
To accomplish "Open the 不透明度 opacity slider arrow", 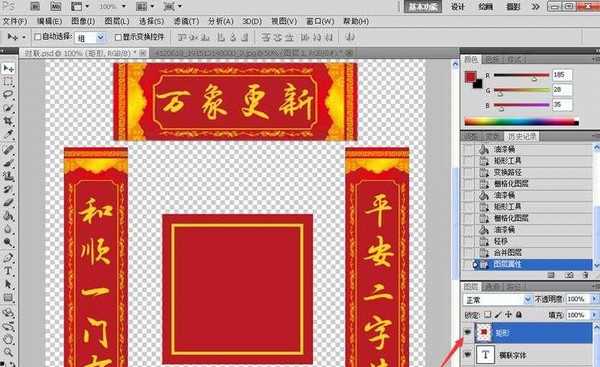I will pos(594,299).
